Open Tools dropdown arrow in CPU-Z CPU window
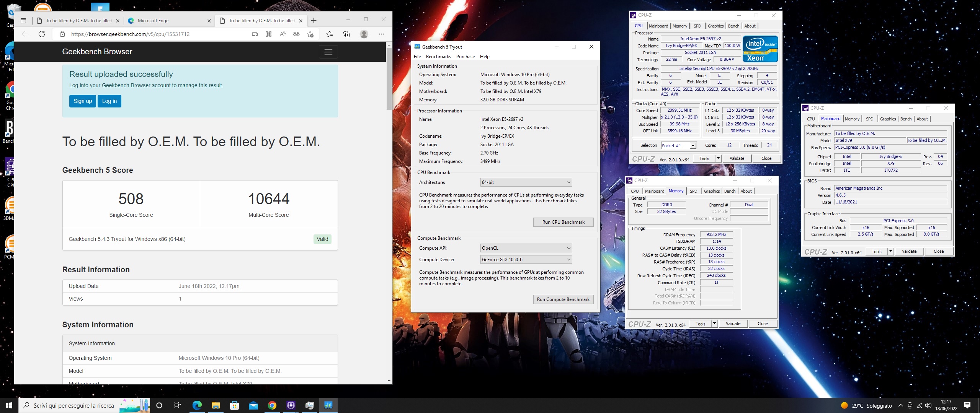 [718, 158]
